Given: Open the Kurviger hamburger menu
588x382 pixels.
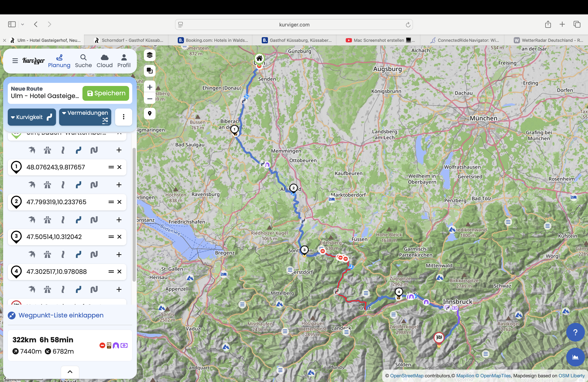Looking at the screenshot, I should tap(15, 61).
